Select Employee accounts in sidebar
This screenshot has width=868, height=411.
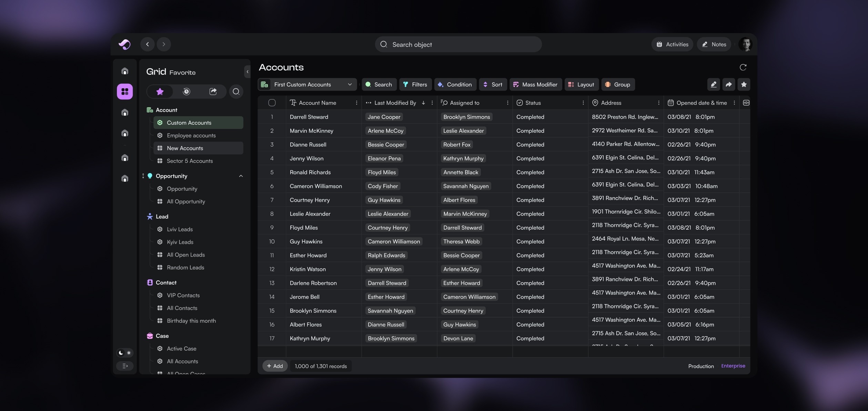(191, 136)
